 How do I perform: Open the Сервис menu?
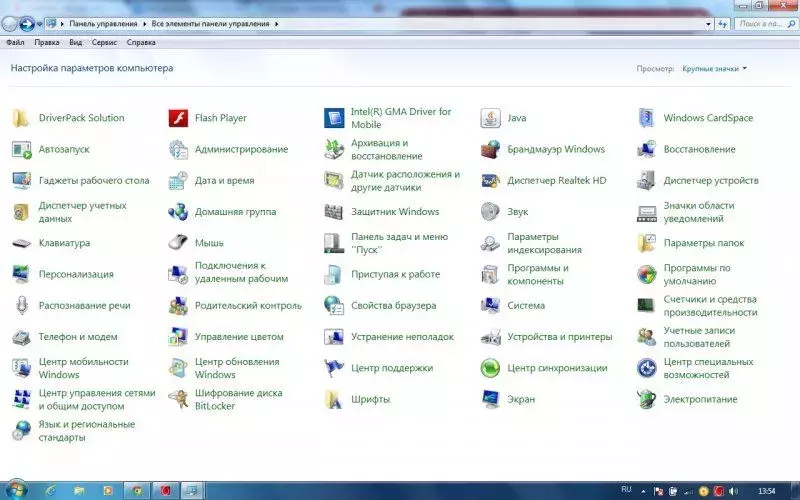click(x=104, y=42)
